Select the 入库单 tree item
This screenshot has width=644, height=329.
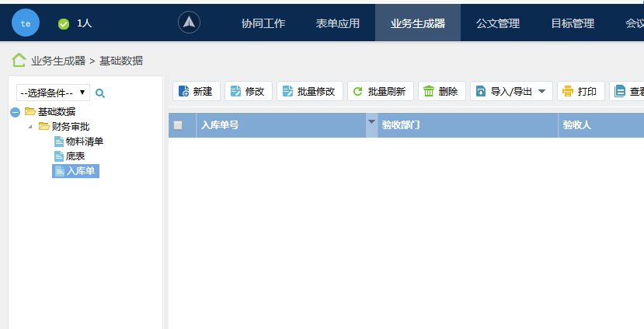coord(75,171)
